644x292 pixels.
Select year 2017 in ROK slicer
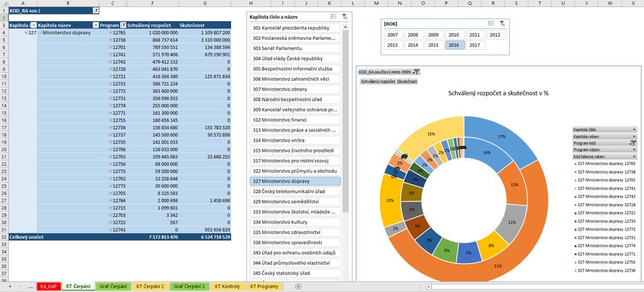tap(475, 45)
